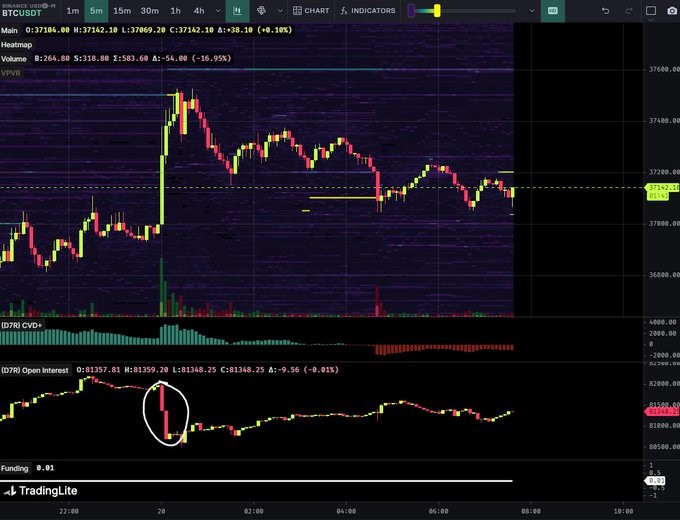
Task: Redo the chart action
Action: pyautogui.click(x=628, y=11)
